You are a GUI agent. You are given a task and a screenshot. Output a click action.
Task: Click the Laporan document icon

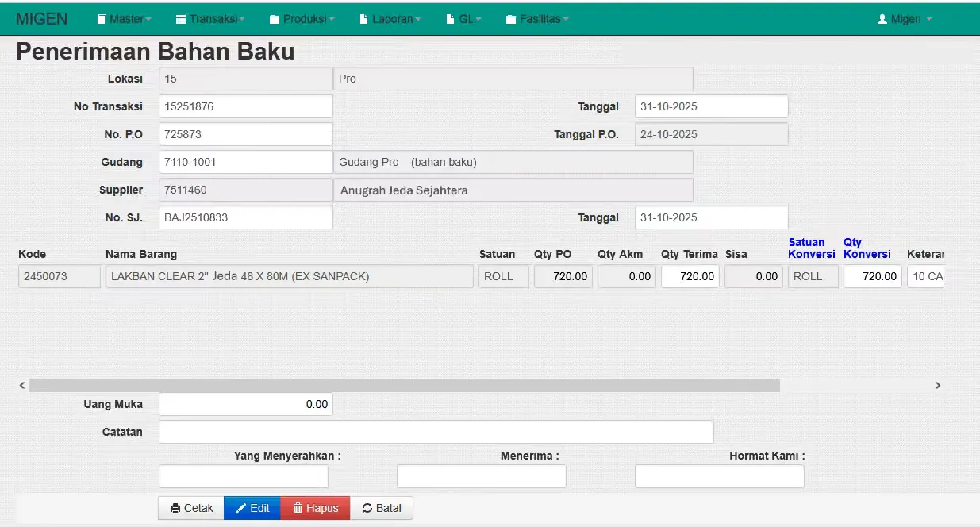point(363,19)
